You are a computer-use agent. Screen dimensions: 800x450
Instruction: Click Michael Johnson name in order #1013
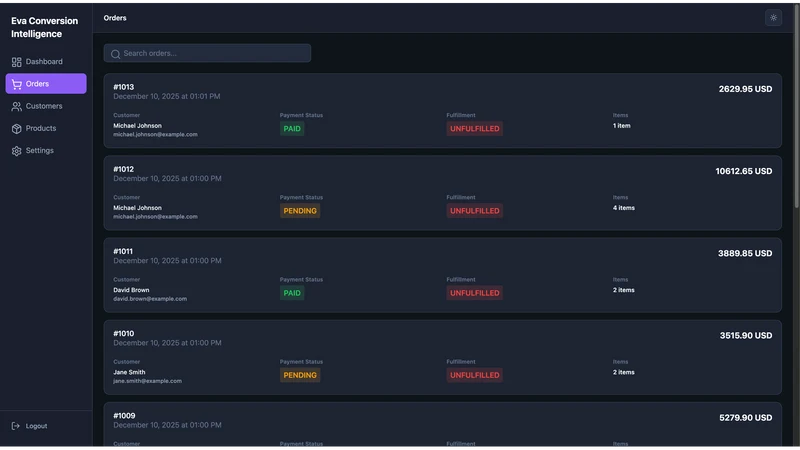click(137, 126)
